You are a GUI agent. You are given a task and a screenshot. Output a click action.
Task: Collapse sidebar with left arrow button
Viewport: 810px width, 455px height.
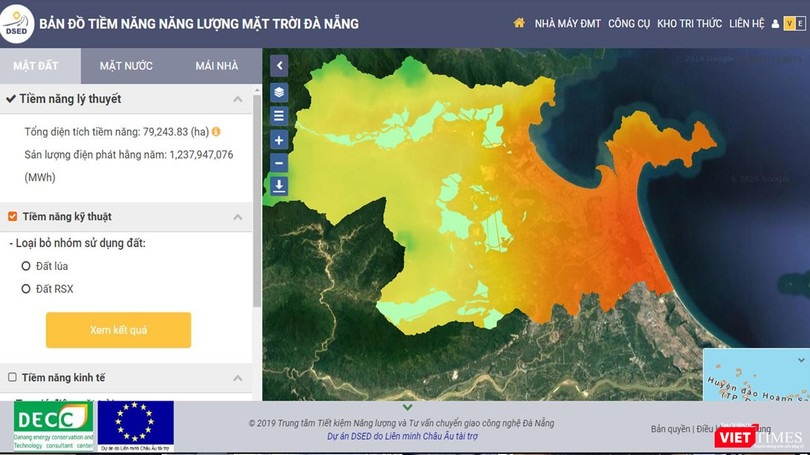279,66
